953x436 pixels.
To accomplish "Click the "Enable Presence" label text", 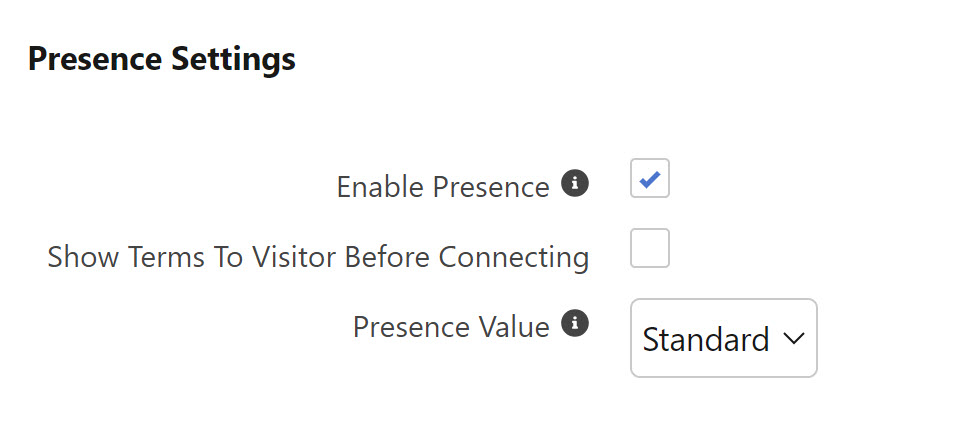I will point(442,188).
